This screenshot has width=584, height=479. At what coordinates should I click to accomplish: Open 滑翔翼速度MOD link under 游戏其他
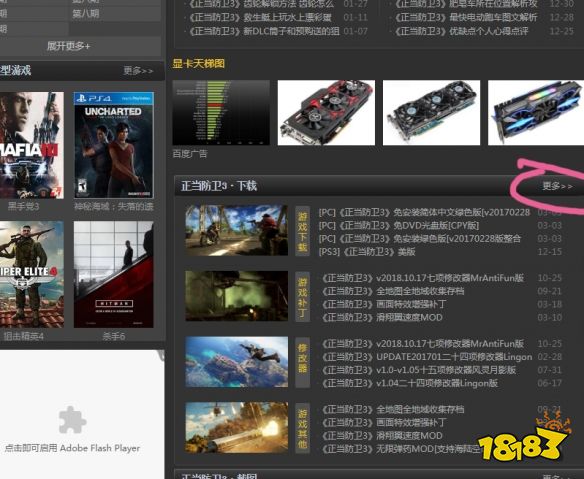coord(382,436)
